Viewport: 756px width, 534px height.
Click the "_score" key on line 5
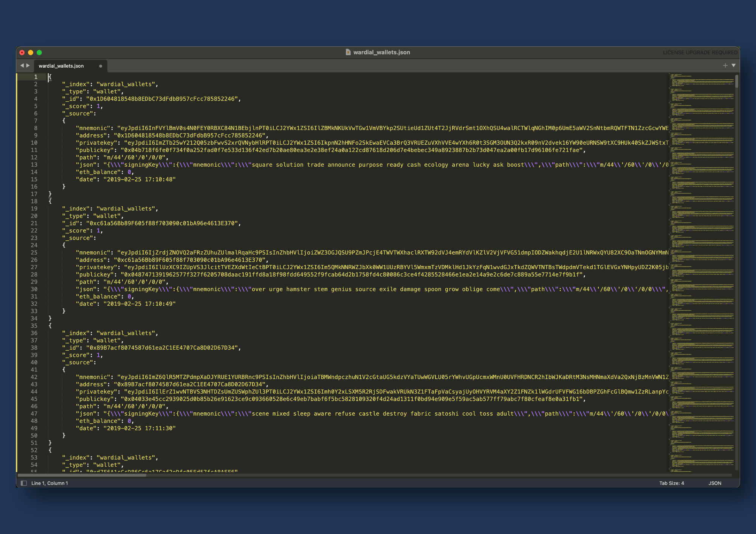[x=77, y=106]
